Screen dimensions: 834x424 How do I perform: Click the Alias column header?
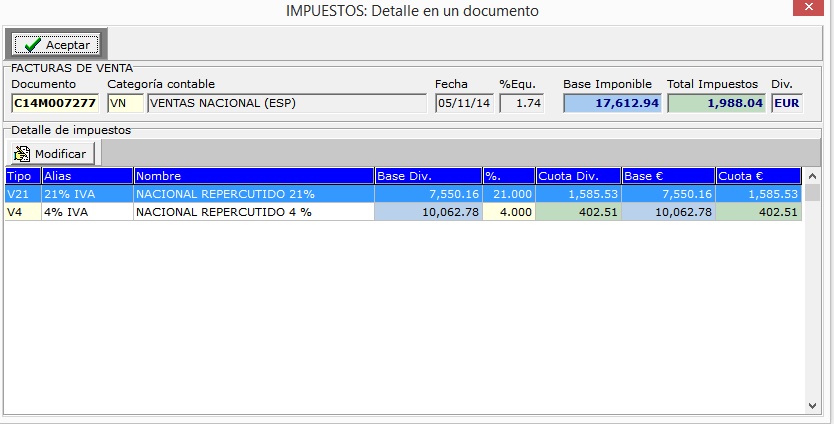pos(87,176)
